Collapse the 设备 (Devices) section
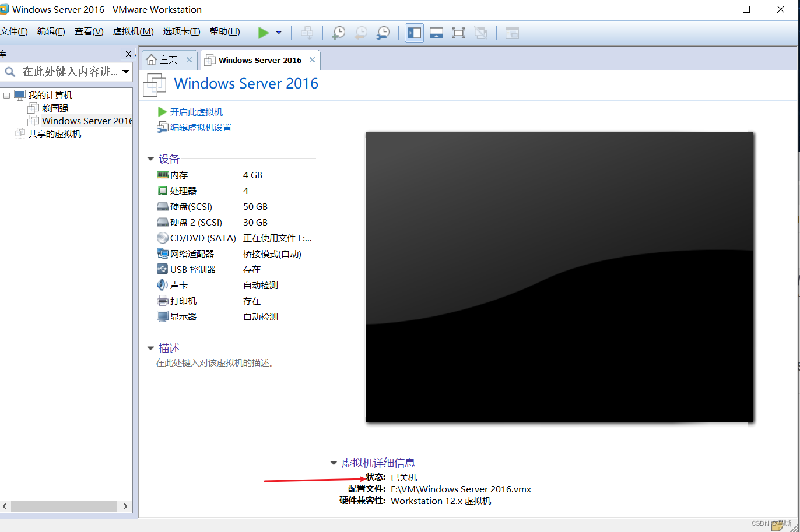This screenshot has height=532, width=800. tap(150, 158)
